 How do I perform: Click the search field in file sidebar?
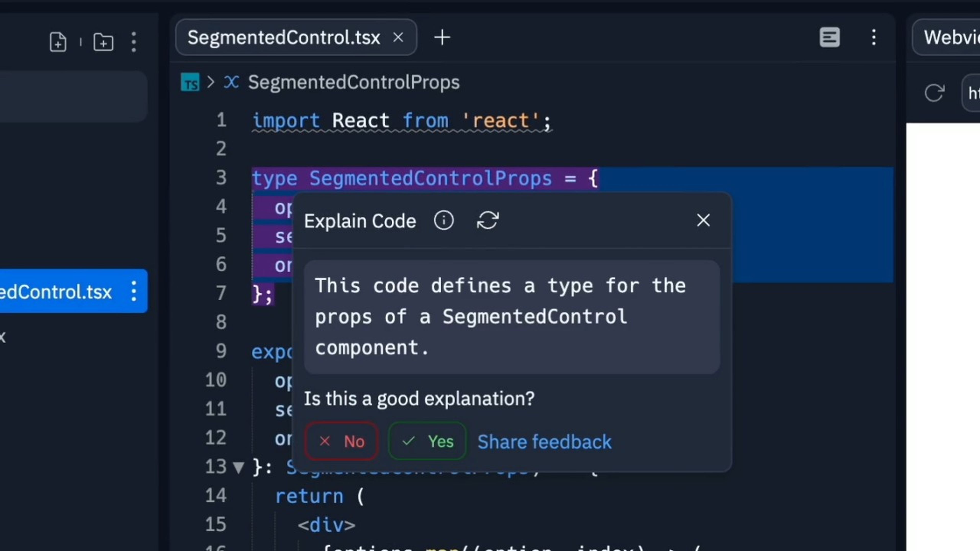[x=73, y=96]
